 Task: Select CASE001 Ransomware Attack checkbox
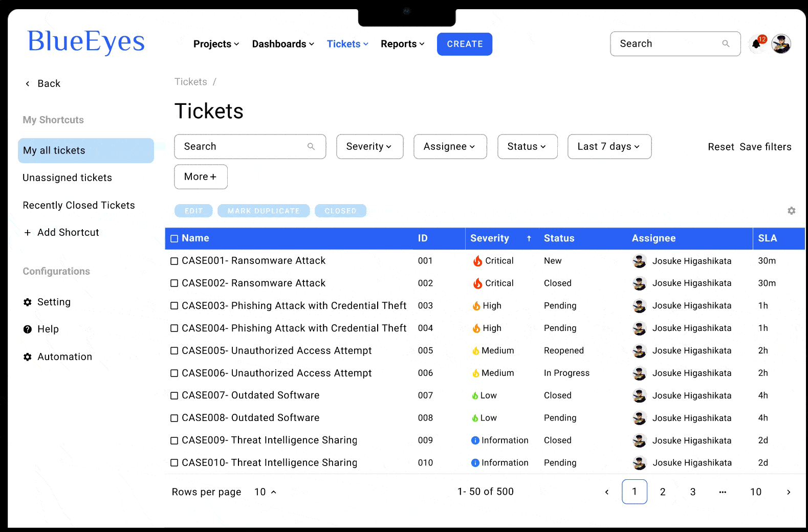coord(174,261)
